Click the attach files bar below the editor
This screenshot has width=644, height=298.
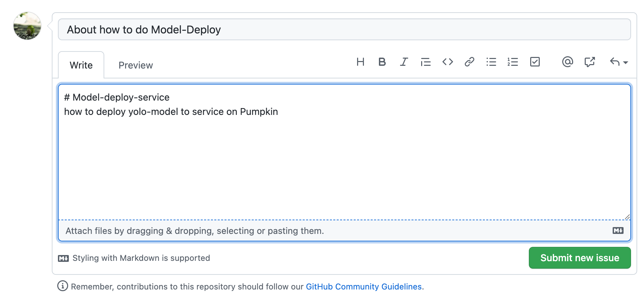(344, 231)
